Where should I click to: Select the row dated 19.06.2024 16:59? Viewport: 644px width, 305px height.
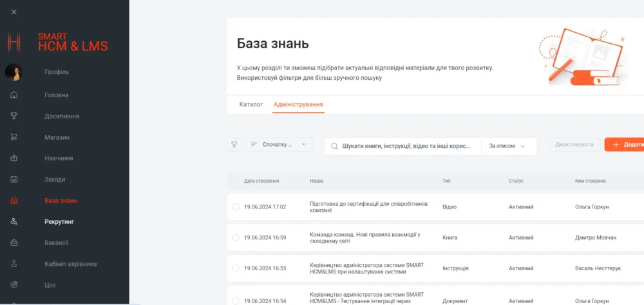click(x=236, y=237)
